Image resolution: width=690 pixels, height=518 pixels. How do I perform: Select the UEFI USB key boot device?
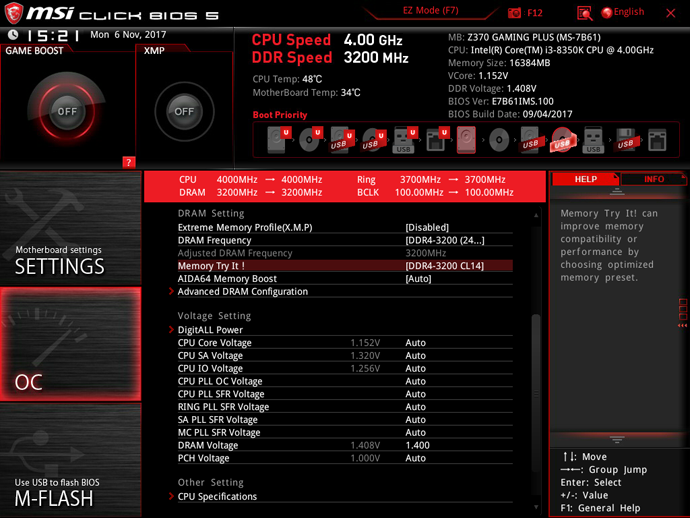pos(405,140)
